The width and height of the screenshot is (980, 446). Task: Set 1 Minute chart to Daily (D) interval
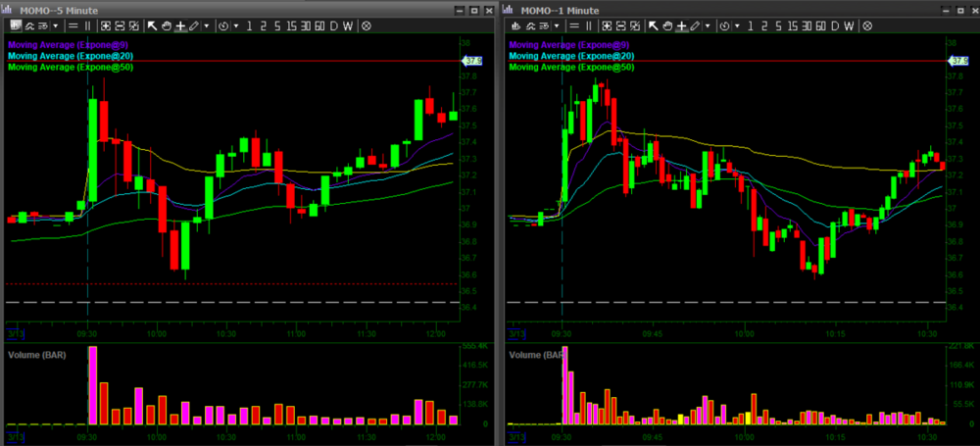[834, 25]
